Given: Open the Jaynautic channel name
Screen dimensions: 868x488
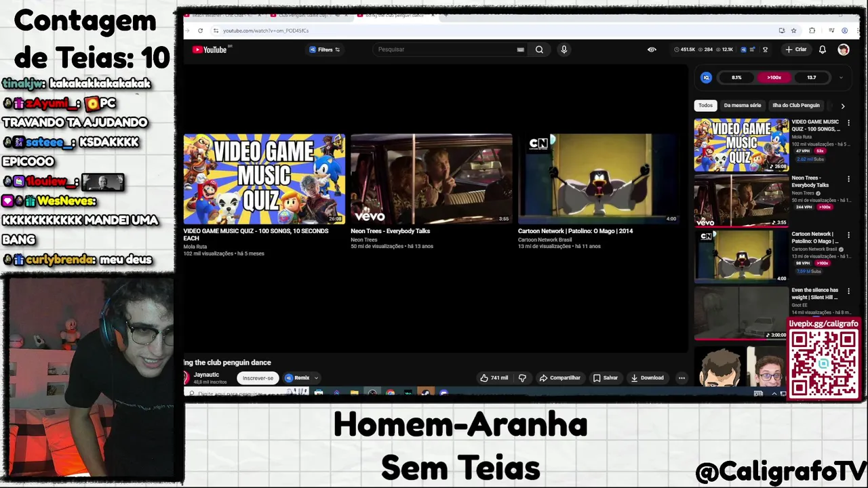Looking at the screenshot, I should tap(206, 375).
